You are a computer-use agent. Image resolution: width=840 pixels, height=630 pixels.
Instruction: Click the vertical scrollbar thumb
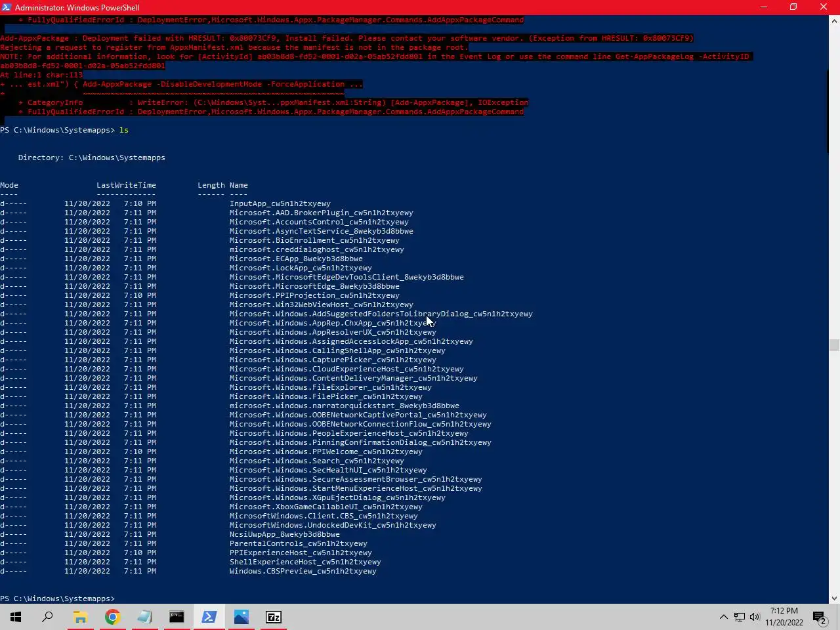834,345
